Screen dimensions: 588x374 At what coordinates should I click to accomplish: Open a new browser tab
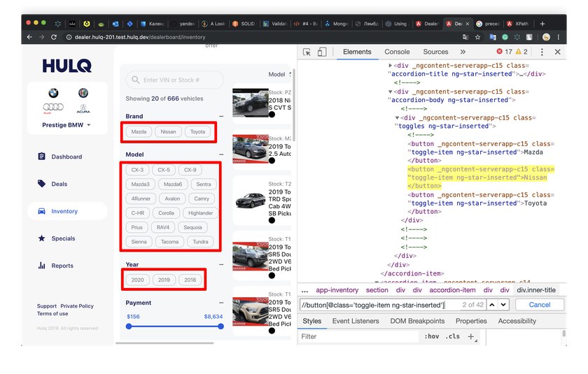click(542, 24)
